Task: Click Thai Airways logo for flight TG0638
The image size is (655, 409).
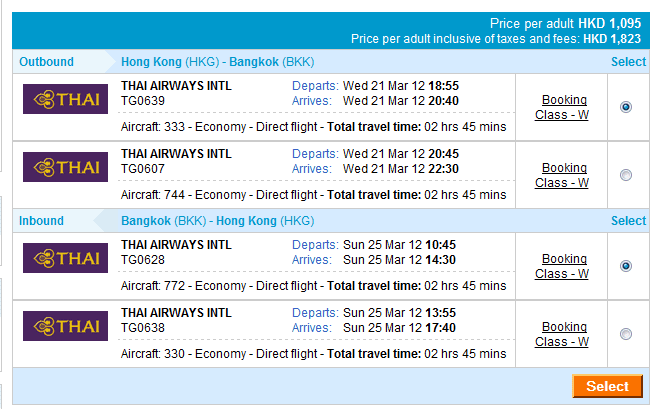Action: coord(66,326)
